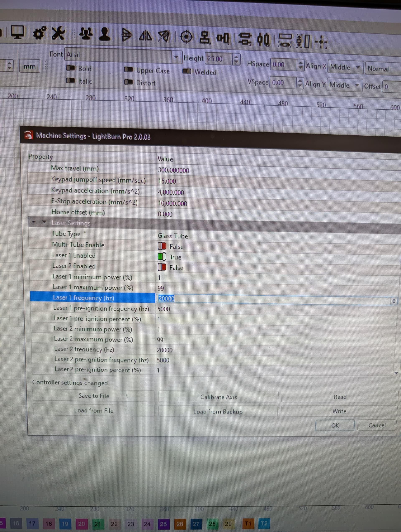Click the Ungroup single-person icon
Image resolution: width=401 pixels, height=532 pixels.
(105, 34)
